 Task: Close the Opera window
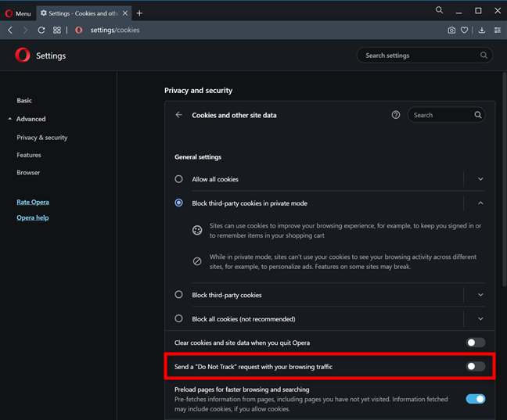498,11
